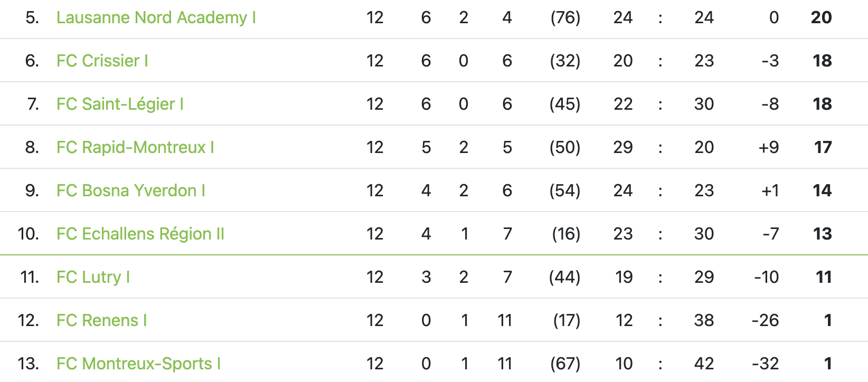Click fair-play value (16) for Echallens

click(566, 234)
